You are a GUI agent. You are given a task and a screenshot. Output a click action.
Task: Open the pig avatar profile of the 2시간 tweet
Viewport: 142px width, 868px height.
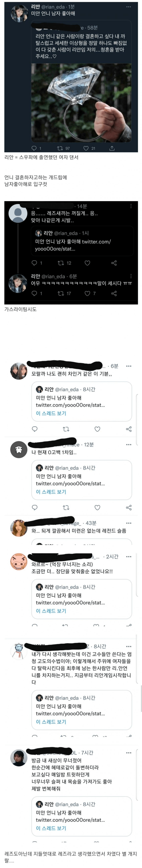(x=19, y=562)
